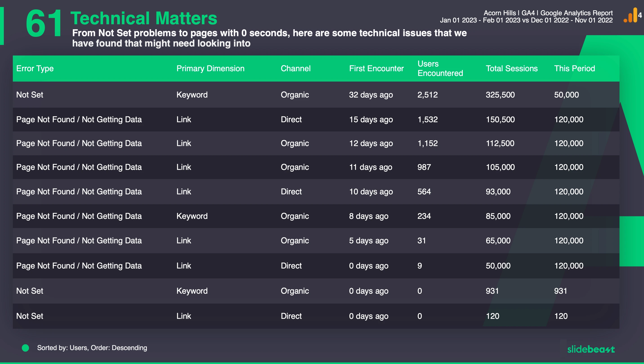
Task: Select the 931 total sessions cell
Action: tap(492, 291)
